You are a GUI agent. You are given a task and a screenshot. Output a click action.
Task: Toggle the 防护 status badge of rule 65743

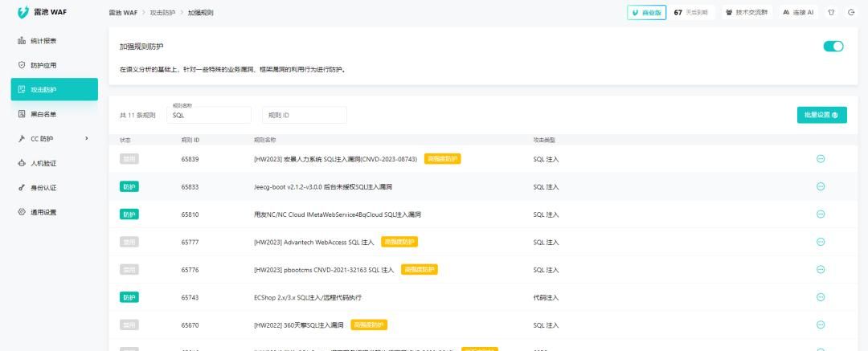tap(129, 297)
